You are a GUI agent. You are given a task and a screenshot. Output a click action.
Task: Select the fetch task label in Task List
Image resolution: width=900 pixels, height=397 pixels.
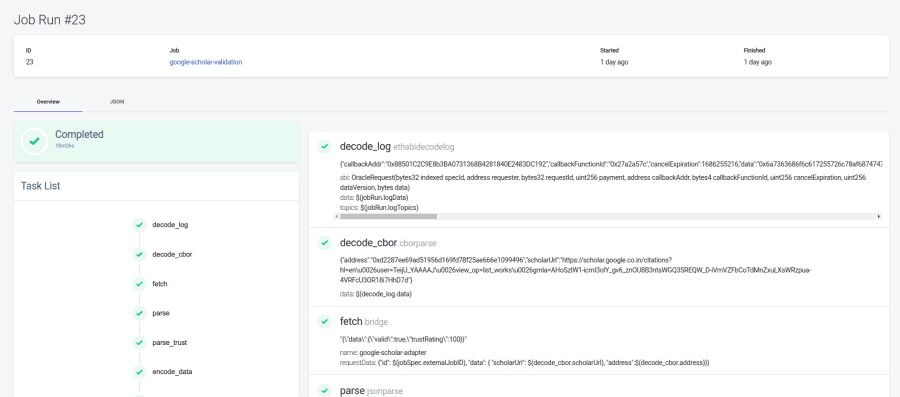click(x=160, y=284)
